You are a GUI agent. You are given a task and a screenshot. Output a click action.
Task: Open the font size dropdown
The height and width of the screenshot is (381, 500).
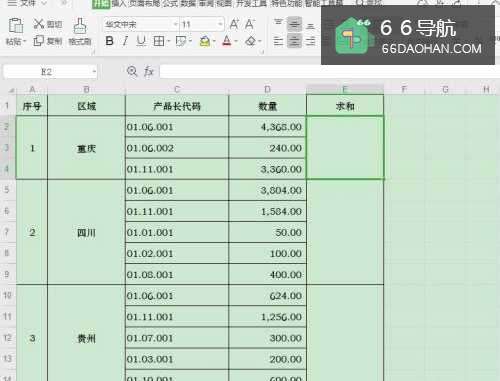[x=220, y=24]
